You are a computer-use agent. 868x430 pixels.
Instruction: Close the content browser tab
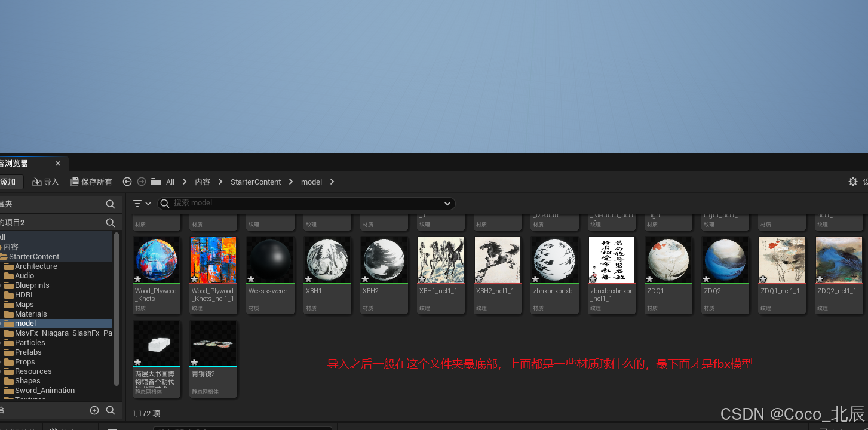pyautogui.click(x=58, y=164)
